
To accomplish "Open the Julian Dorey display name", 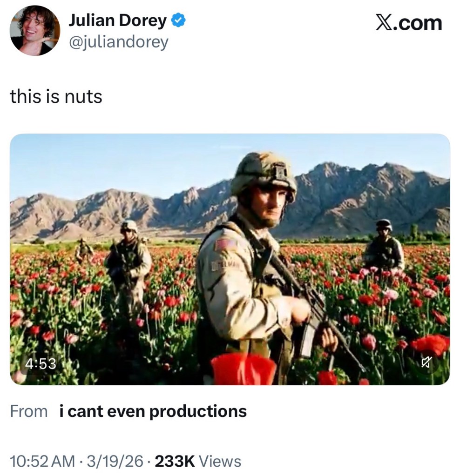I will (117, 20).
